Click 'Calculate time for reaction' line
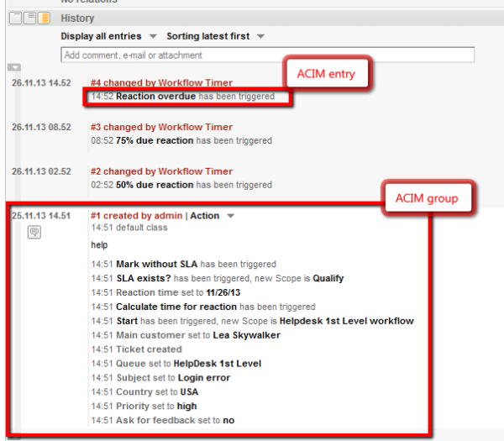 pyautogui.click(x=203, y=307)
